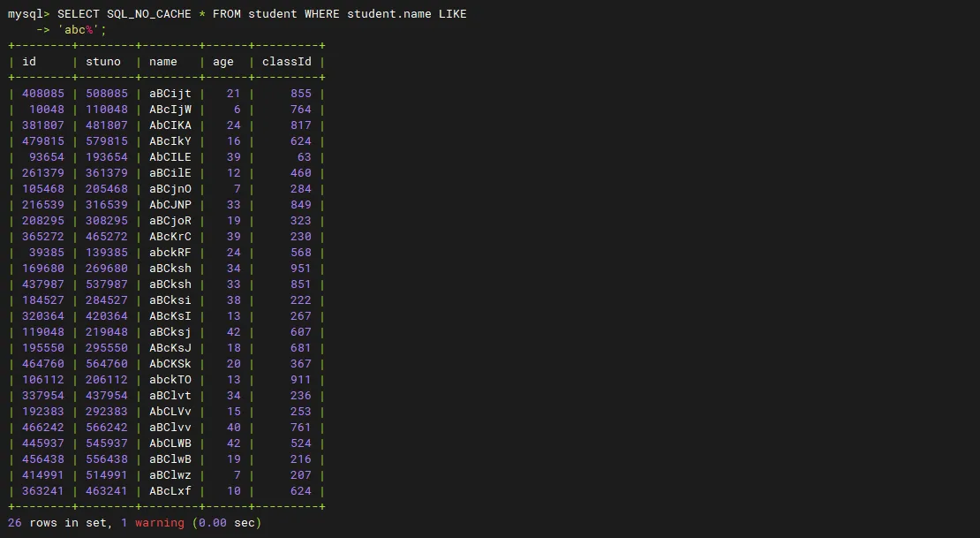
Task: Click stuno value 463241 in the last row
Action: (x=106, y=491)
